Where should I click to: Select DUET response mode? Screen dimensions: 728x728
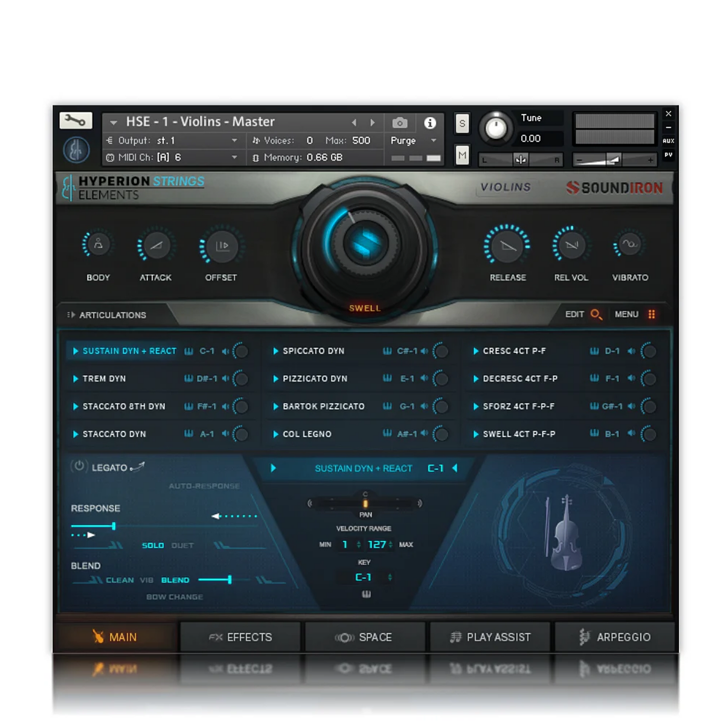[183, 545]
